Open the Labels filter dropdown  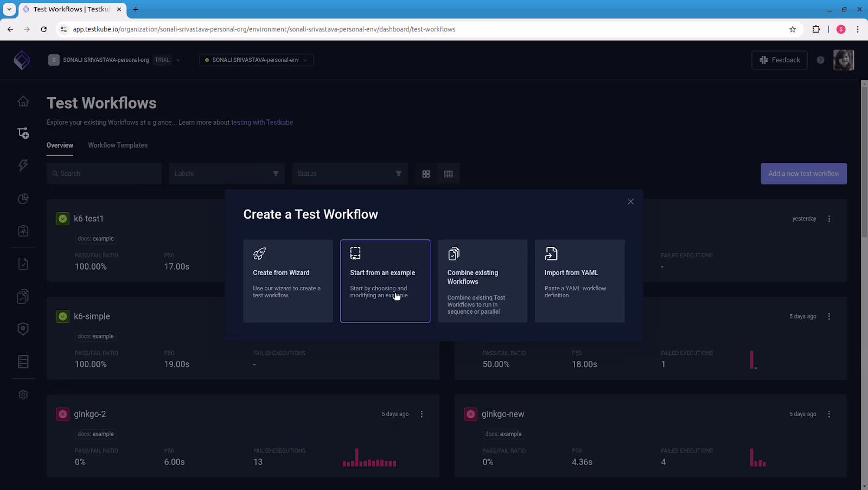pyautogui.click(x=227, y=174)
